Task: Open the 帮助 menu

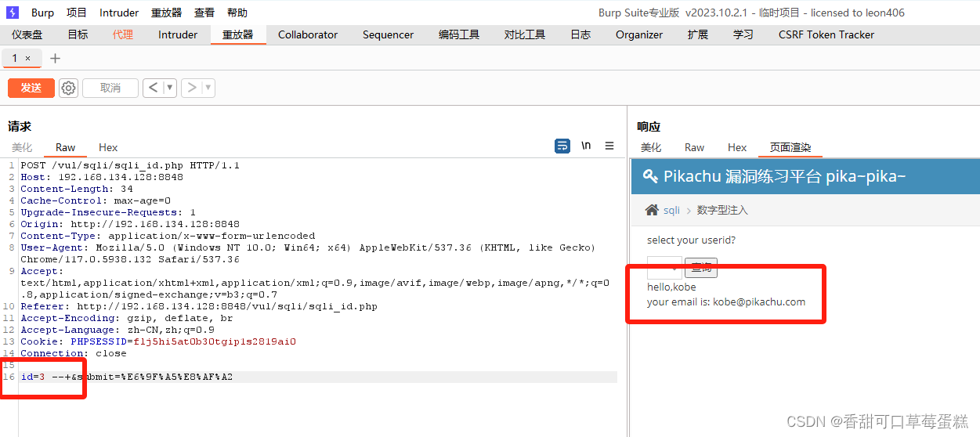Action: click(x=237, y=13)
